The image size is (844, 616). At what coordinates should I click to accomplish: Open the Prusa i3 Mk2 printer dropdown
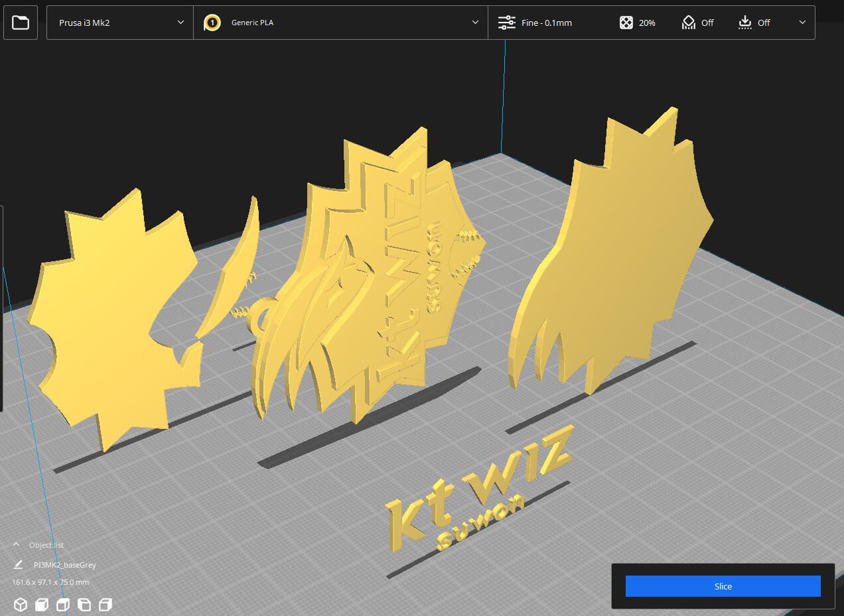(x=120, y=23)
